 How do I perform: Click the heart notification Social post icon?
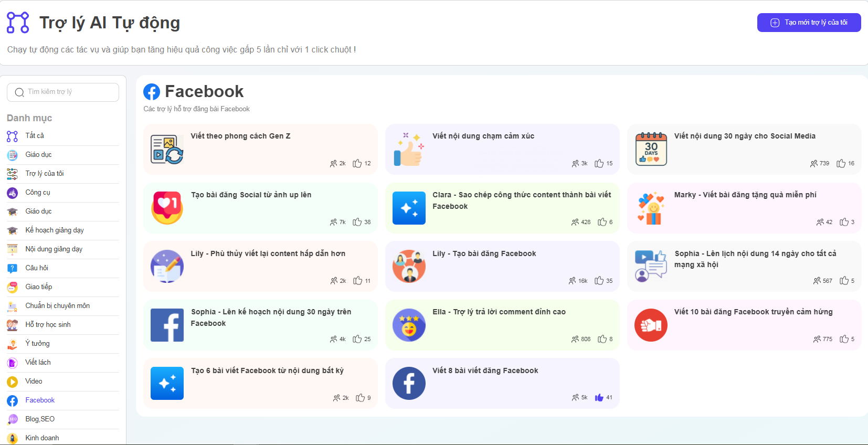tap(167, 208)
